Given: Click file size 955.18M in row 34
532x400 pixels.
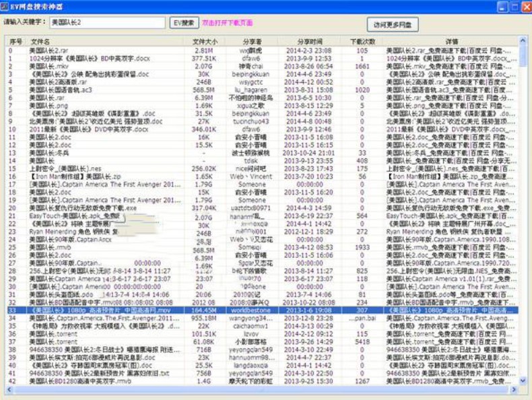Looking at the screenshot, I should [204, 319].
